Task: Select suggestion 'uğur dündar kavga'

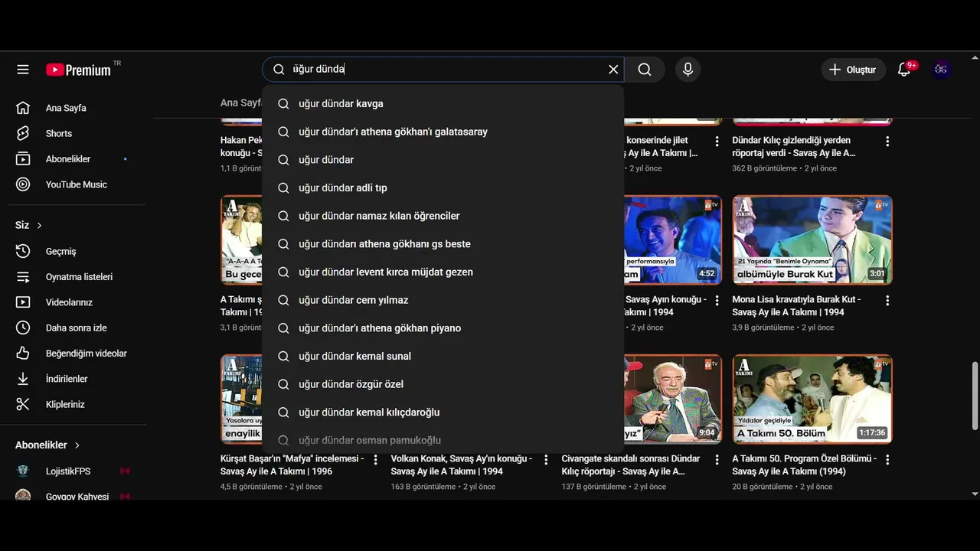Action: pyautogui.click(x=443, y=103)
